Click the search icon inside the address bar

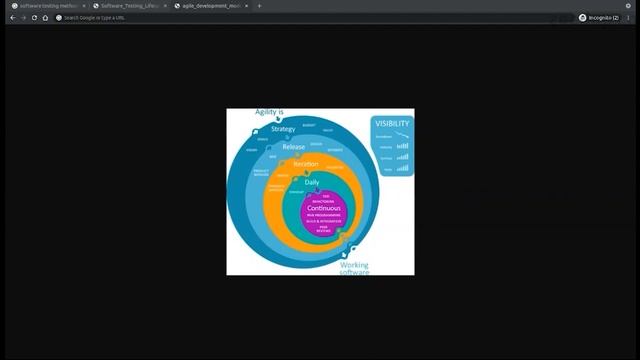click(59, 18)
